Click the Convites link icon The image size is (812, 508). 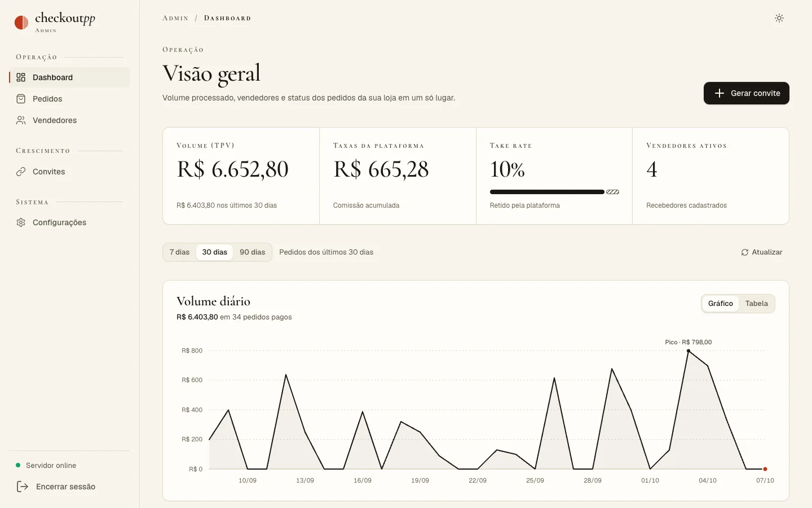point(21,172)
